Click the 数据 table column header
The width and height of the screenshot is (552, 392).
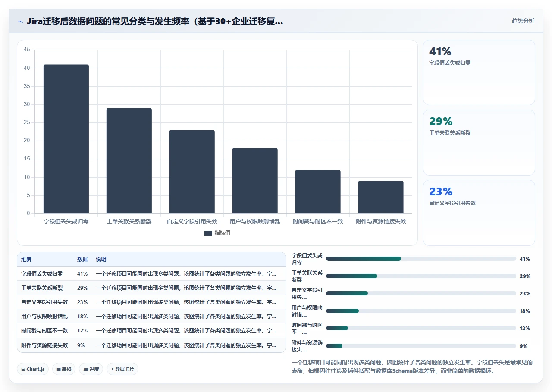coord(82,259)
